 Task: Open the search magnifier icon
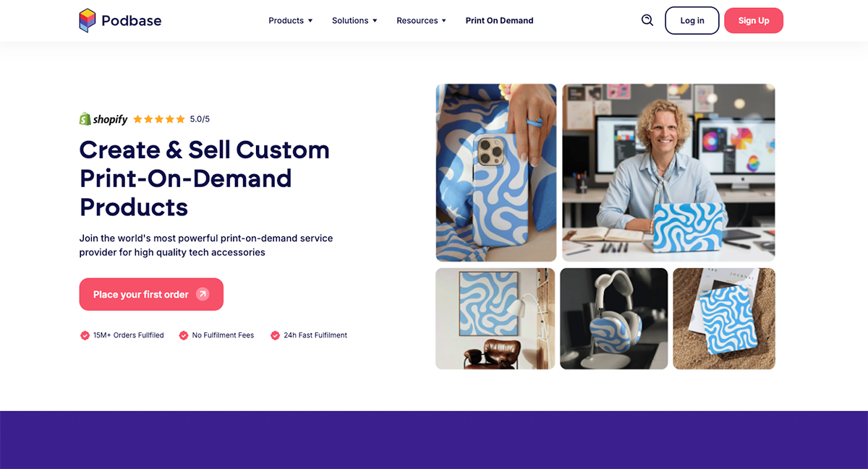[647, 20]
